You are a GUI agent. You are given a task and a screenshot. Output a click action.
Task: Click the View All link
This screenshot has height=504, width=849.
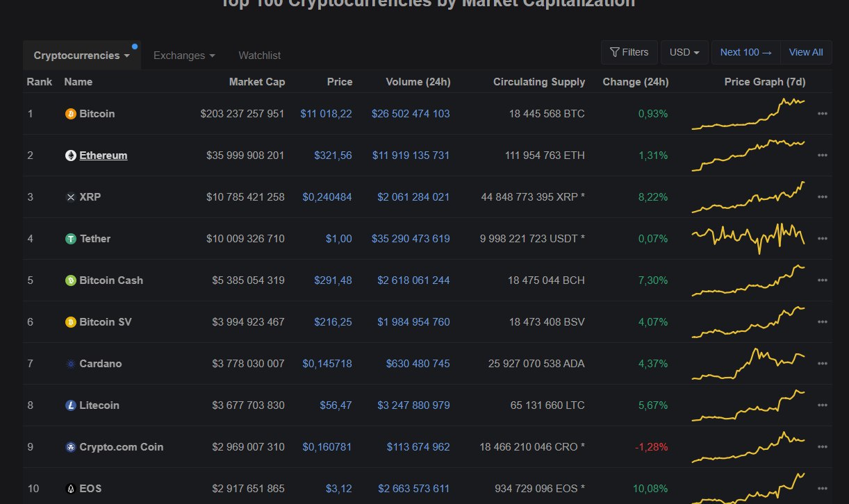pos(806,52)
